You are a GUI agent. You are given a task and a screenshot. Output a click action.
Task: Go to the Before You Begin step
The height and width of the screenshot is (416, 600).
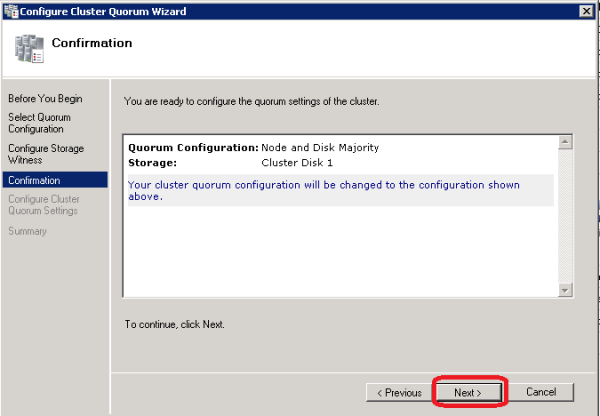45,99
